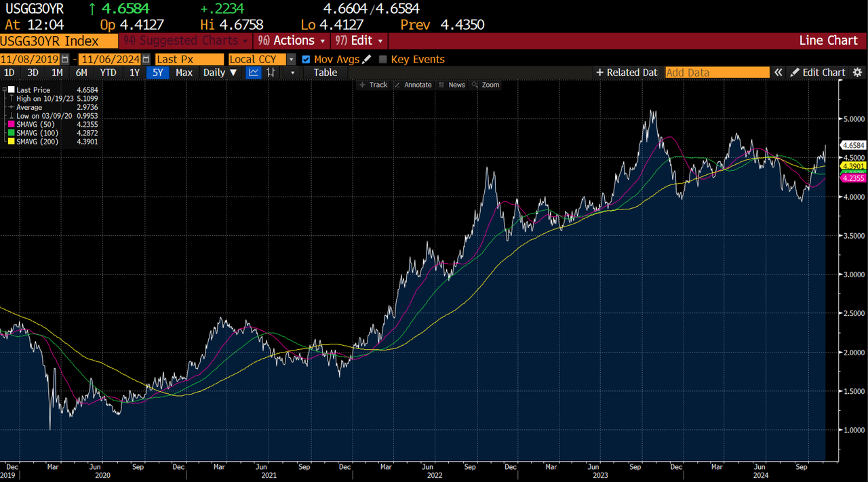Click the start date field 11/08/2019
Image resolution: width=868 pixels, height=482 pixels.
click(x=31, y=59)
